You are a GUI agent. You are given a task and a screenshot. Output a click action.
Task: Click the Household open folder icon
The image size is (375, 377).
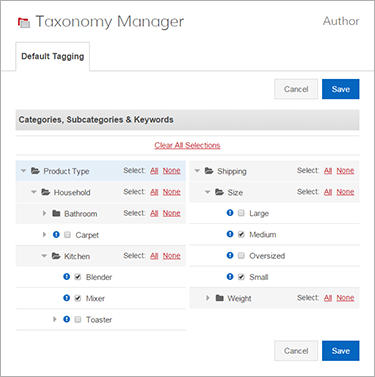pyautogui.click(x=45, y=192)
